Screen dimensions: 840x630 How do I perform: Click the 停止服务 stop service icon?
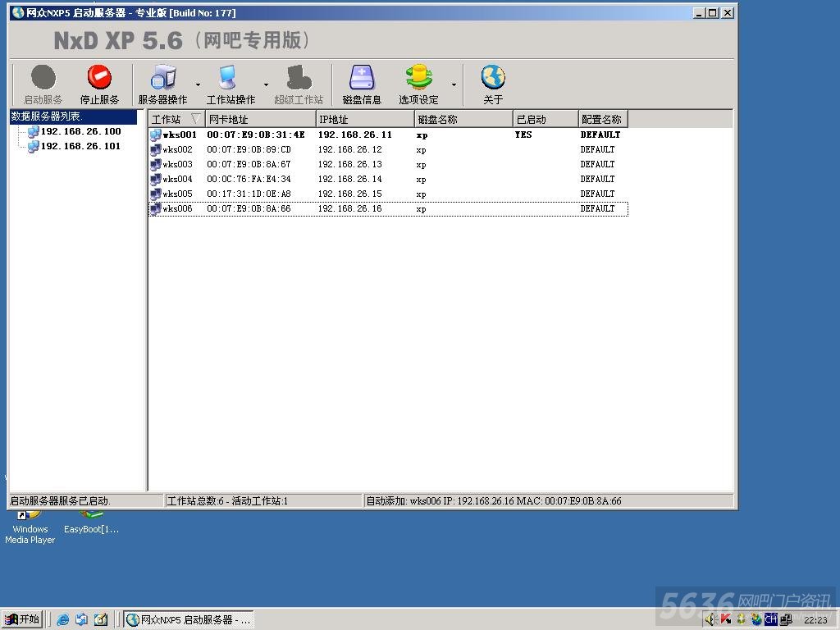tap(99, 77)
